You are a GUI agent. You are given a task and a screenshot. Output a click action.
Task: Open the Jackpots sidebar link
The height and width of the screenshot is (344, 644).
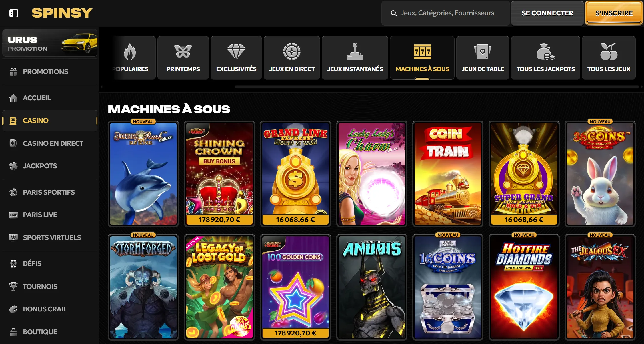tap(50, 166)
